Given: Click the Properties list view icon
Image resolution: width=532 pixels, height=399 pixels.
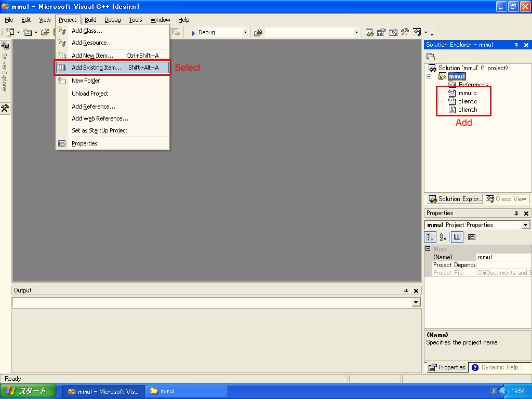Looking at the screenshot, I should 457,237.
